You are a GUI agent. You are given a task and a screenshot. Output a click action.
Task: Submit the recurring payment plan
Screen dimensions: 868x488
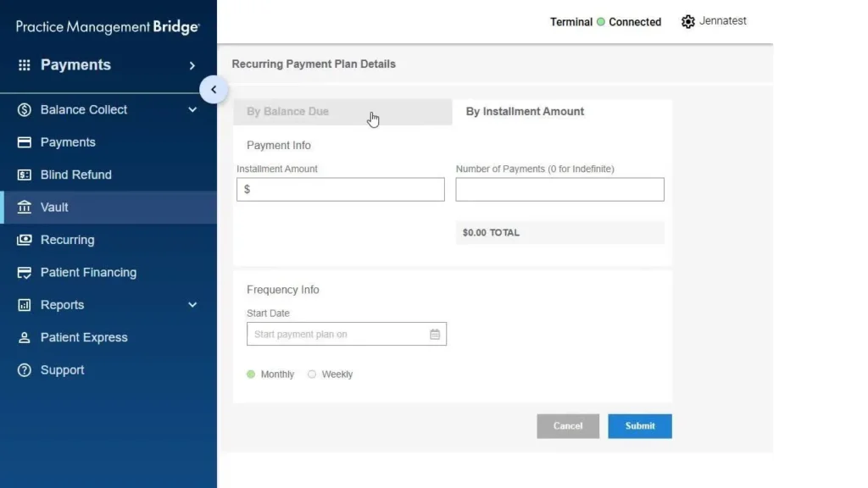640,426
